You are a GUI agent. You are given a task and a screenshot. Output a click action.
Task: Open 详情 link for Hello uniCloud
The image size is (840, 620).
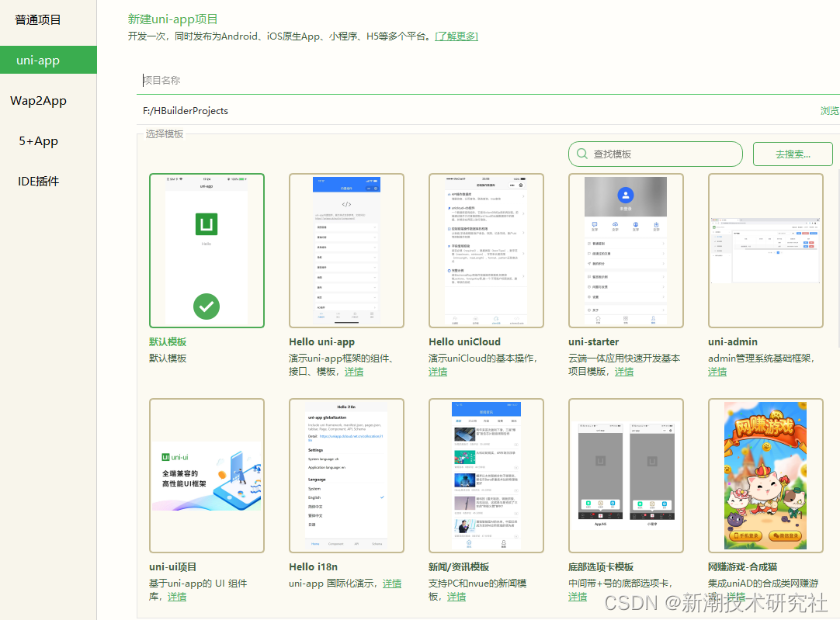click(x=438, y=372)
